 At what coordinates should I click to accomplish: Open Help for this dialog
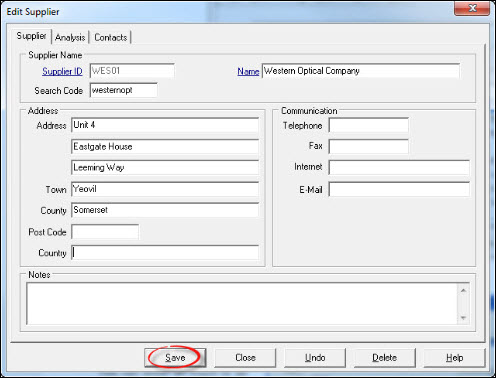coord(454,358)
